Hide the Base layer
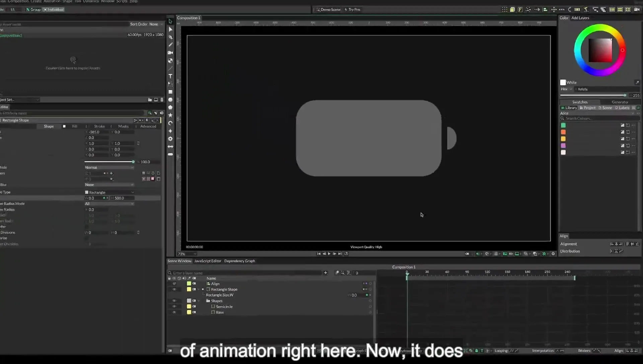The height and width of the screenshot is (364, 643). click(174, 312)
